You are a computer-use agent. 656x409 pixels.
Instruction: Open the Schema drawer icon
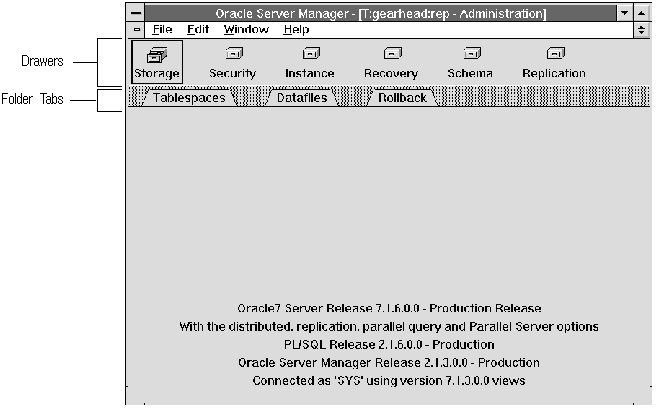tap(471, 63)
